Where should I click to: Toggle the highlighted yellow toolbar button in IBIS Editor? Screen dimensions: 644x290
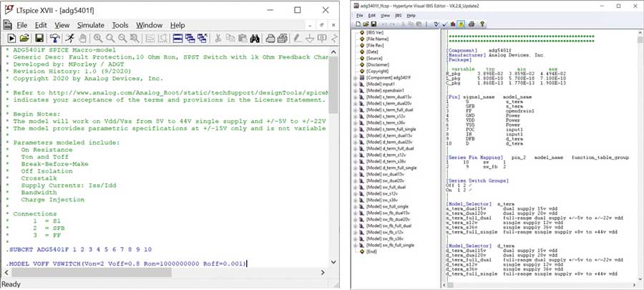(461, 24)
